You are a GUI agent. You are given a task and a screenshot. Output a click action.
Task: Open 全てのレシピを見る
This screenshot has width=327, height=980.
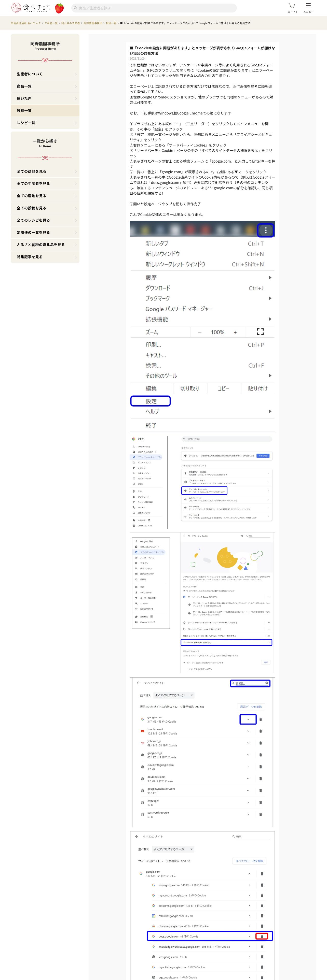pyautogui.click(x=45, y=220)
